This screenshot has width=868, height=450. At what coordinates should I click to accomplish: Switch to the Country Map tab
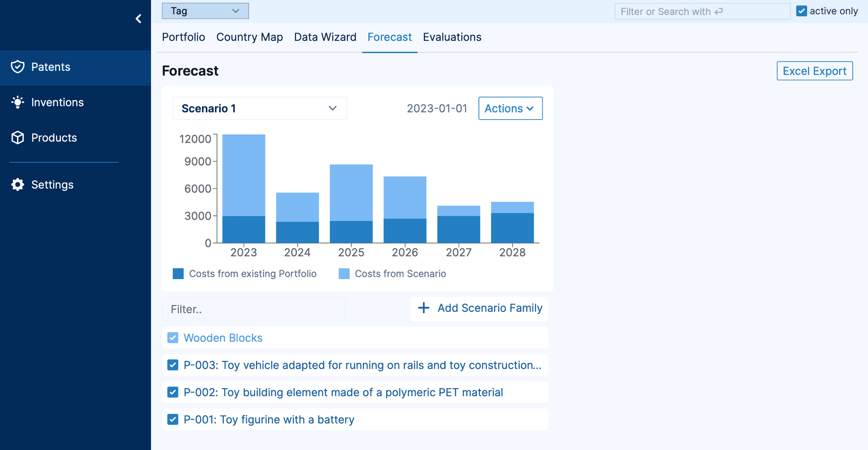[249, 37]
